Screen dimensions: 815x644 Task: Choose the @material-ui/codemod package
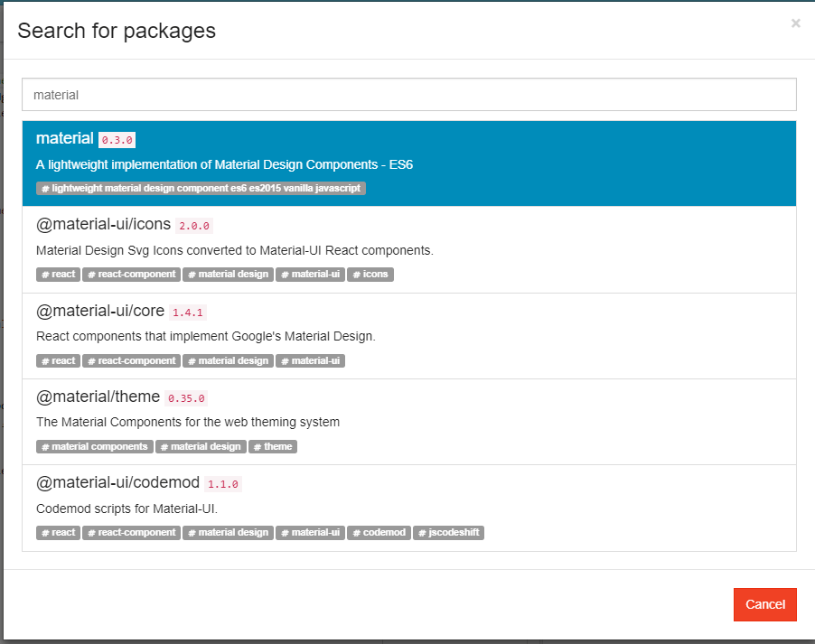click(409, 509)
